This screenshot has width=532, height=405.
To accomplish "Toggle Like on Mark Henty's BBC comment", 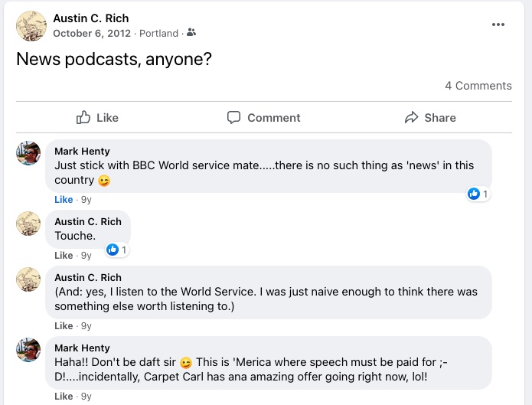I will coord(64,199).
